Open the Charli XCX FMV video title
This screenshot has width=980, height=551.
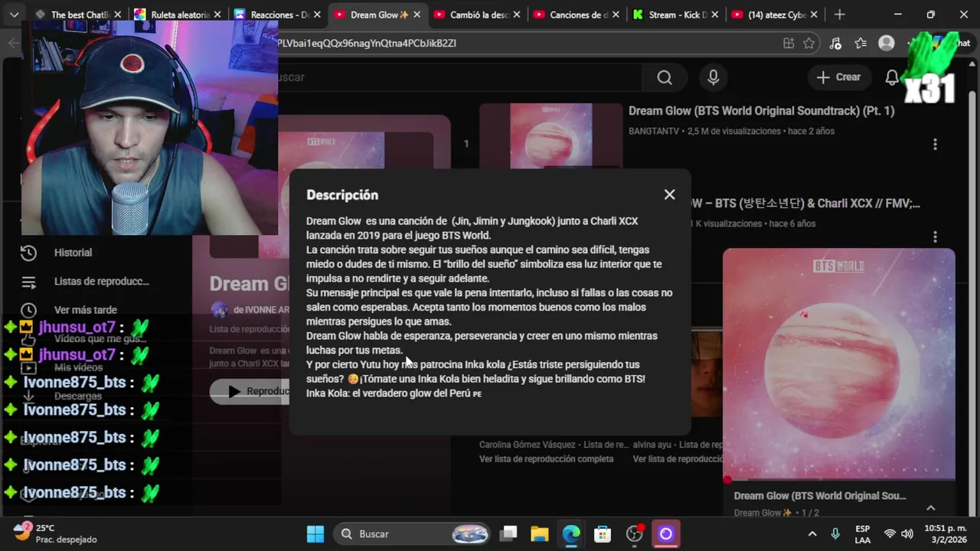point(805,204)
